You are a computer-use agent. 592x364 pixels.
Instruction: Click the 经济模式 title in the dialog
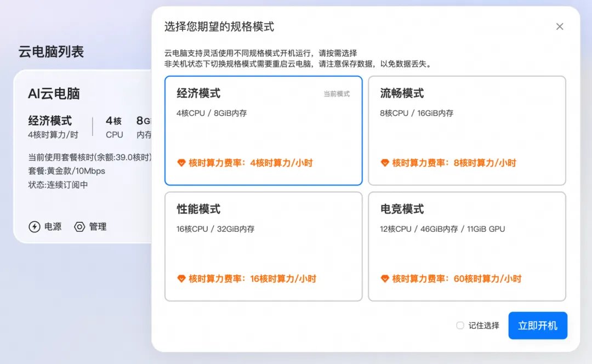point(198,93)
